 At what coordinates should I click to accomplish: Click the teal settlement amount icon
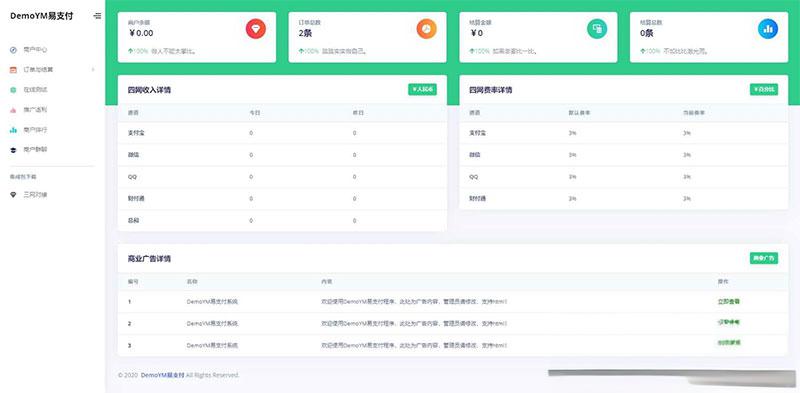click(x=597, y=29)
